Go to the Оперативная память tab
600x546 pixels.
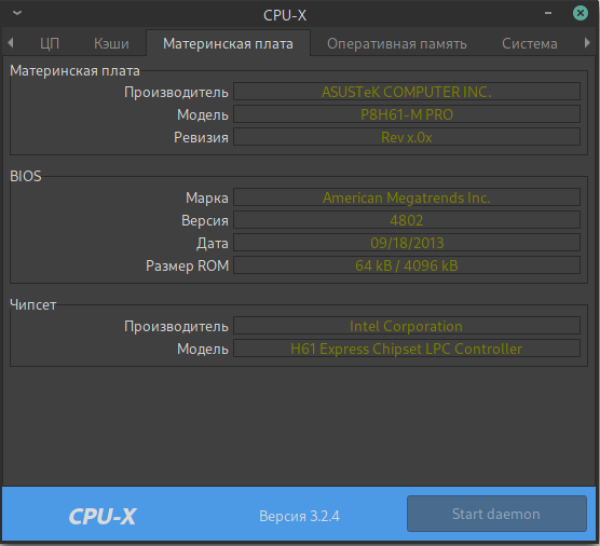[396, 44]
